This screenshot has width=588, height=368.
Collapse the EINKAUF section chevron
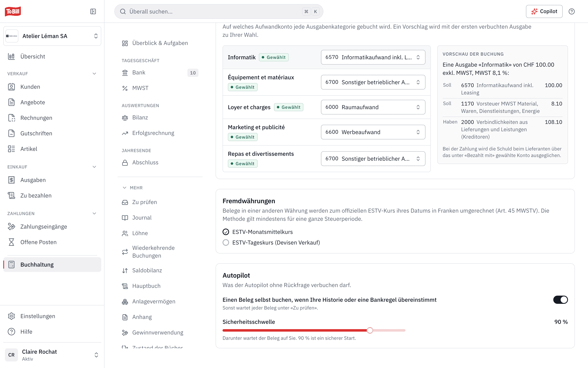[94, 167]
